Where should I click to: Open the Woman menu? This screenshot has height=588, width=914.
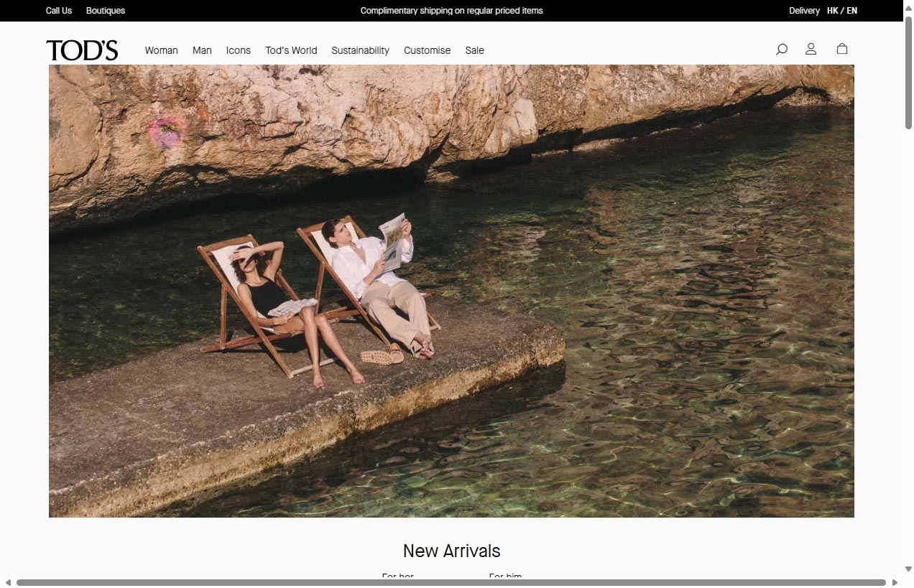(161, 50)
